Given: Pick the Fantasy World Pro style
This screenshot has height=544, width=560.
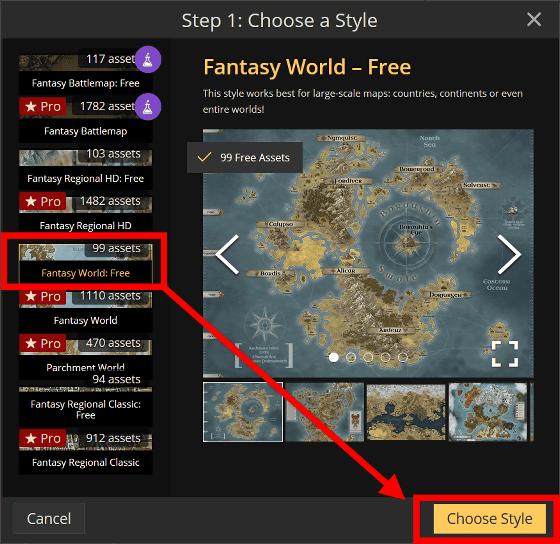Looking at the screenshot, I should tap(85, 311).
